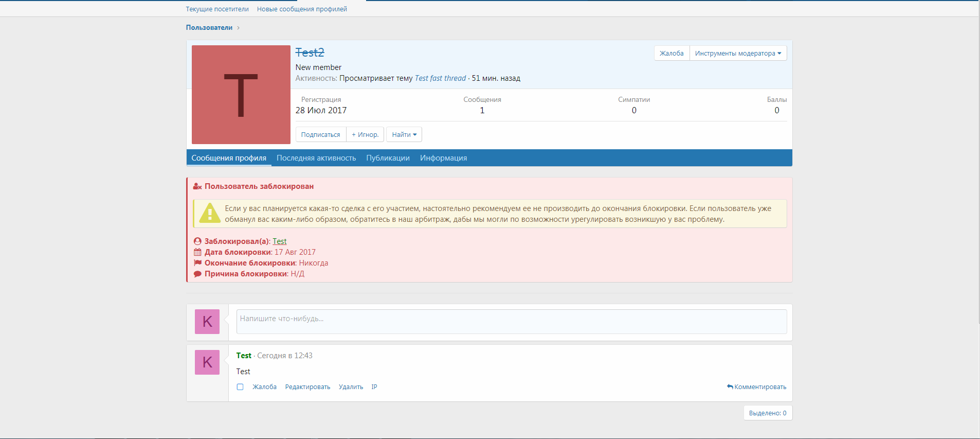Image resolution: width=980 pixels, height=439 pixels.
Task: Click the flag icon beside Окончание блокировки
Action: (x=197, y=263)
